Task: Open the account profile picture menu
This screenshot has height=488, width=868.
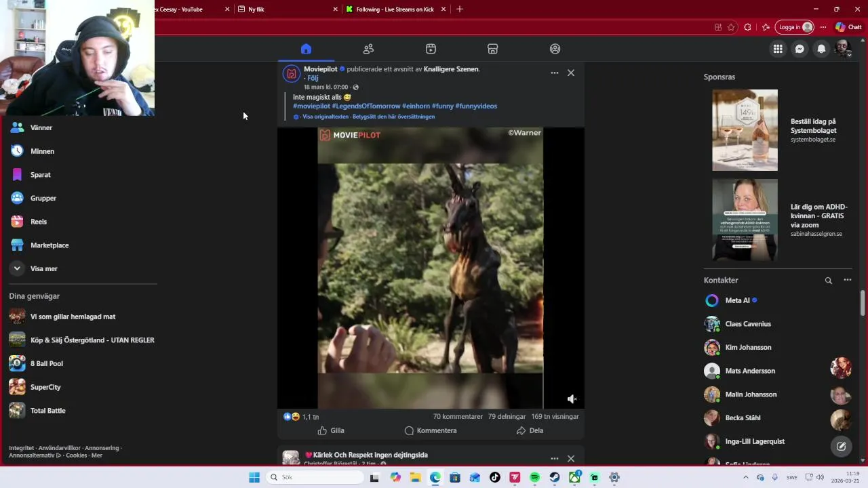Action: 843,48
